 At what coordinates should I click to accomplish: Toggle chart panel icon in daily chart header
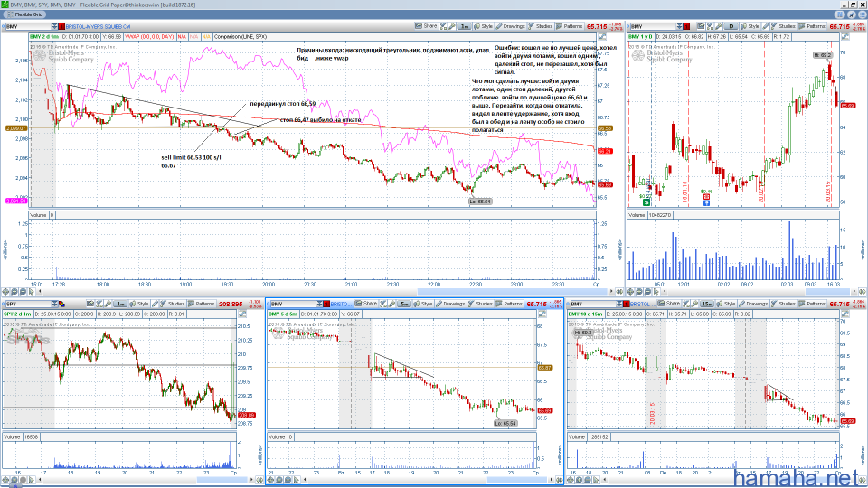pos(845,36)
